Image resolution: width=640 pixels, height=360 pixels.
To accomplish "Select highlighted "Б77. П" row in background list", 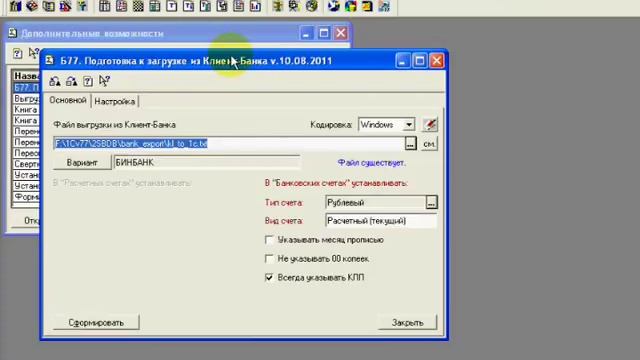I will 26,88.
